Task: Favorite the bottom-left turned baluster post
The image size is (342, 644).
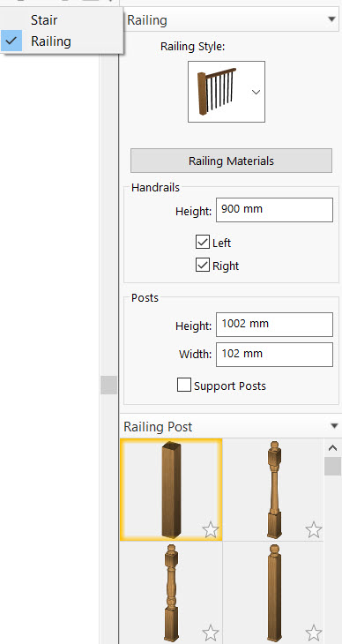Action: (211, 633)
